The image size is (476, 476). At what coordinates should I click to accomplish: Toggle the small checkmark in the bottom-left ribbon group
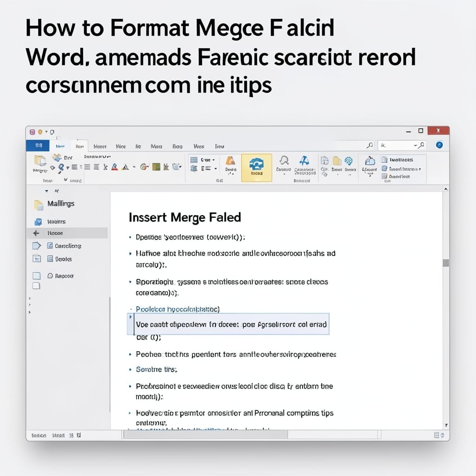click(x=66, y=180)
